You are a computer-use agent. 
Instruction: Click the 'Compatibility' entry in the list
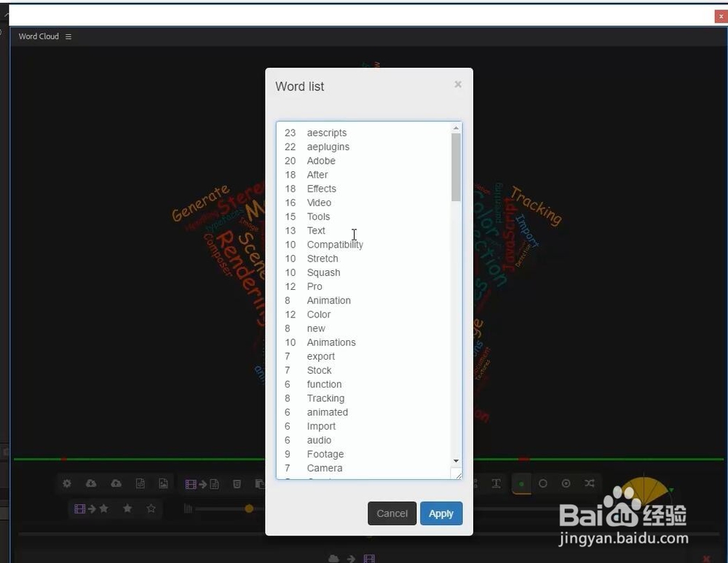(335, 244)
